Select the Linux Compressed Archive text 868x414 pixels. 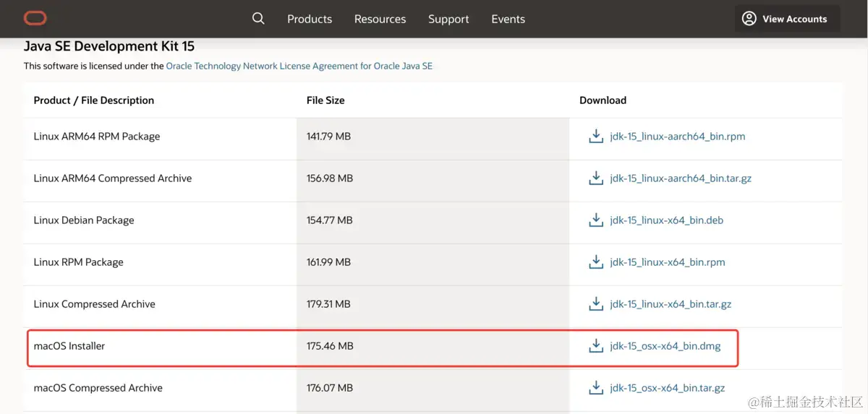[x=94, y=304]
